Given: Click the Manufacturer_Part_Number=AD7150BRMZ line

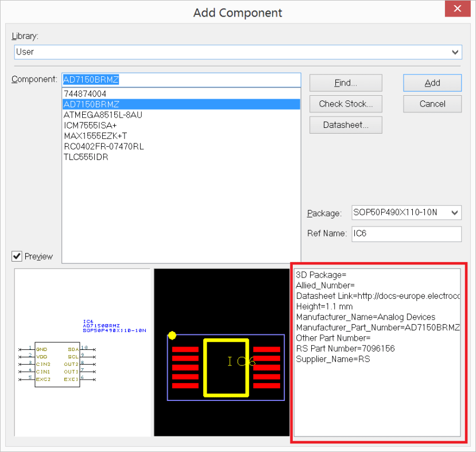Looking at the screenshot, I should (x=378, y=328).
